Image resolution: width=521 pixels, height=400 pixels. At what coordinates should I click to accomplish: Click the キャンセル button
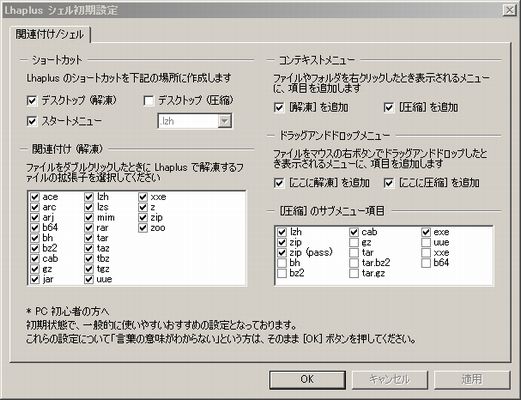click(x=389, y=379)
